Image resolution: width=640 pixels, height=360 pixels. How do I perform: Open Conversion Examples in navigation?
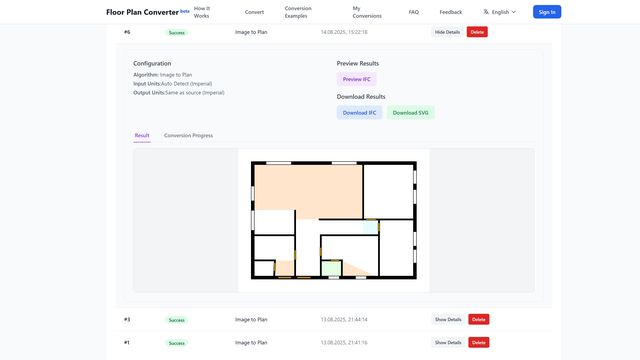coord(298,12)
